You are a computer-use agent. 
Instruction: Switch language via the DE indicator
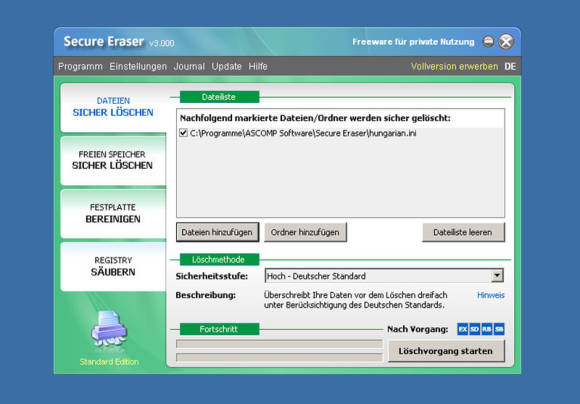pyautogui.click(x=510, y=67)
